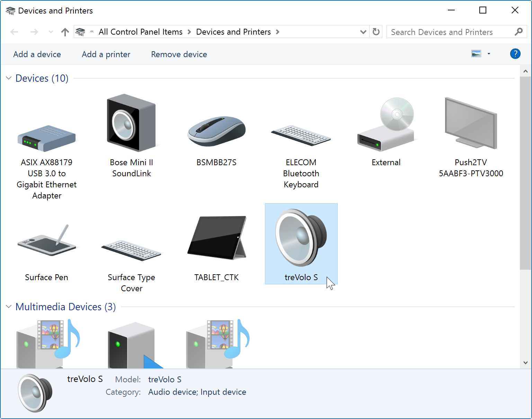Open the address bar history dropdown
Image resolution: width=532 pixels, height=419 pixels.
click(x=363, y=32)
